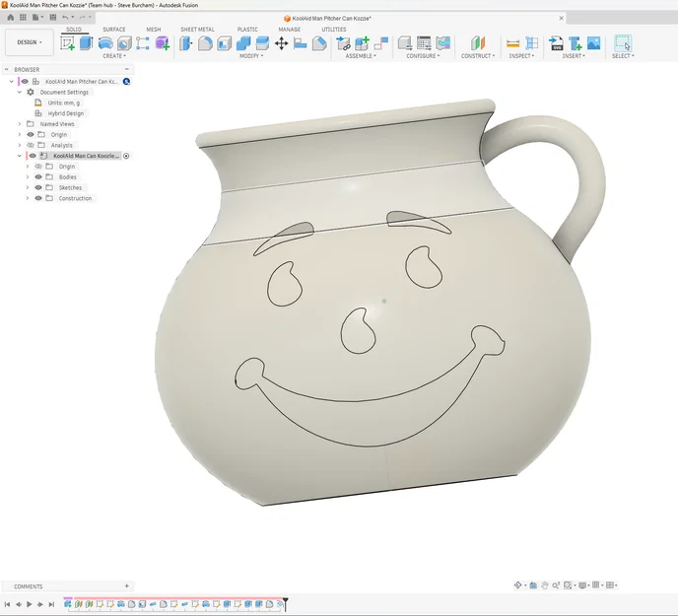Click the Save icon
The image size is (678, 616).
pyautogui.click(x=53, y=18)
